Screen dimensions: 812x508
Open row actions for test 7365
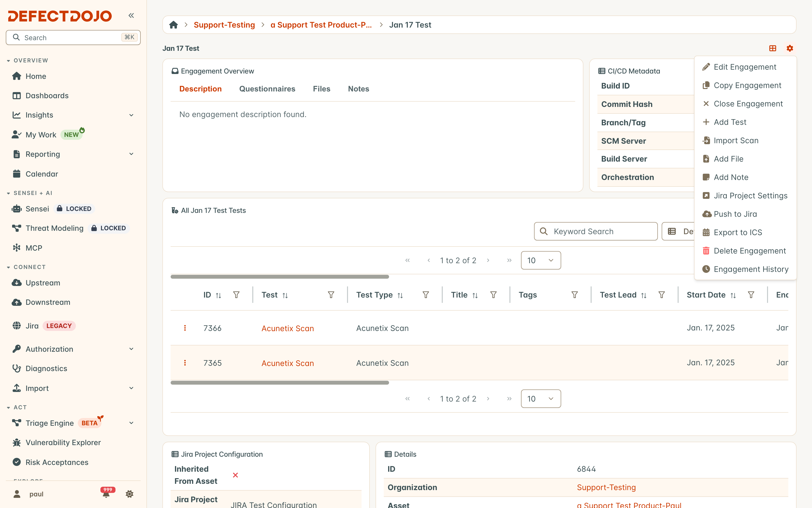click(185, 363)
